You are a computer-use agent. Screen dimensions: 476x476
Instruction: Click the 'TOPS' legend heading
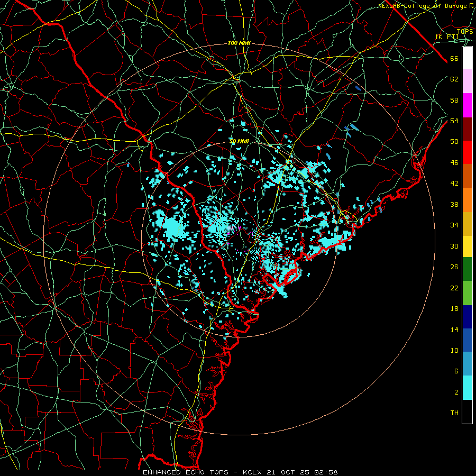point(465,31)
